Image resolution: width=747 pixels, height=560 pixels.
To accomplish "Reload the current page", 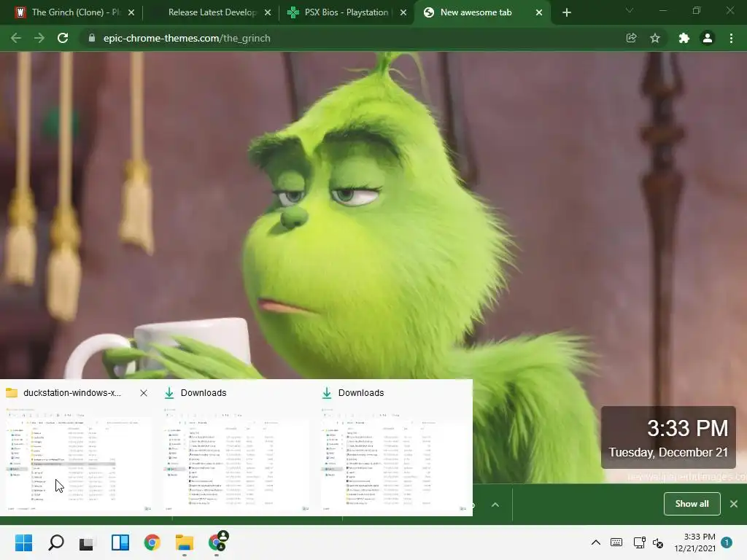I will coord(63,38).
